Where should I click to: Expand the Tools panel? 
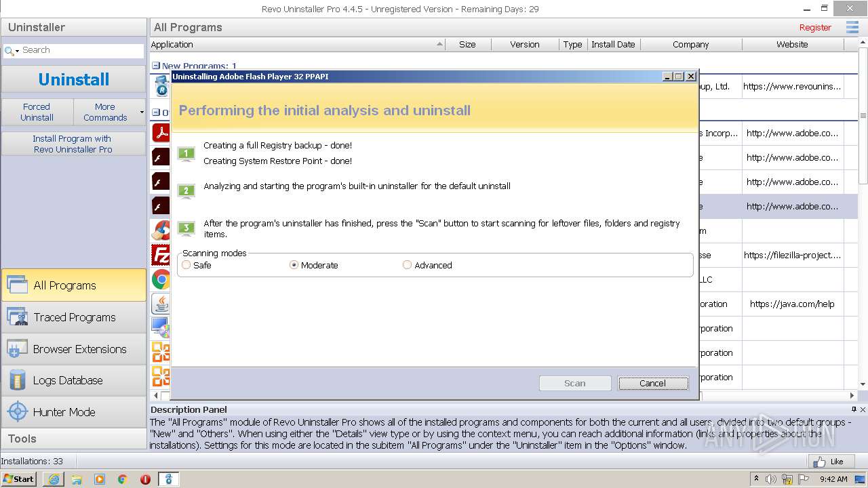coord(74,439)
